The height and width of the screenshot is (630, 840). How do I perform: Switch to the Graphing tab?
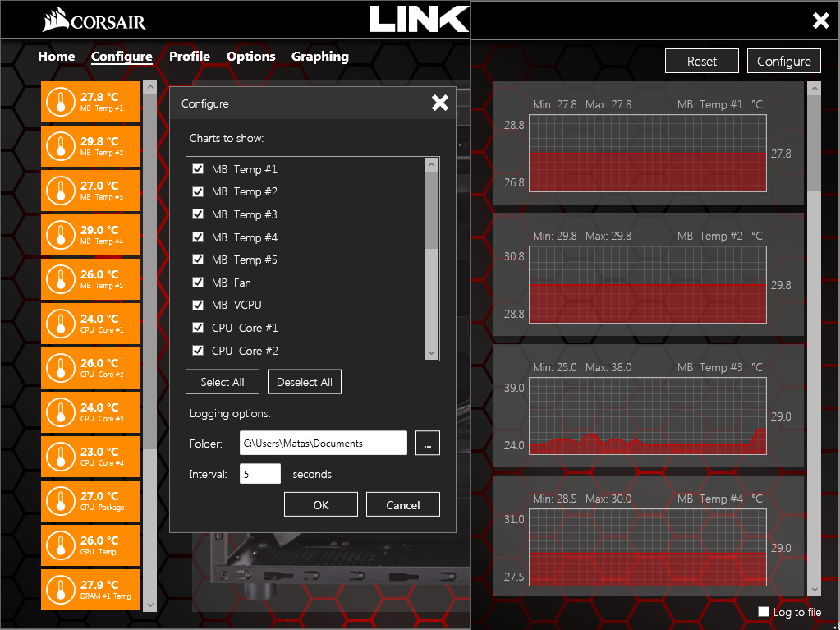click(319, 57)
